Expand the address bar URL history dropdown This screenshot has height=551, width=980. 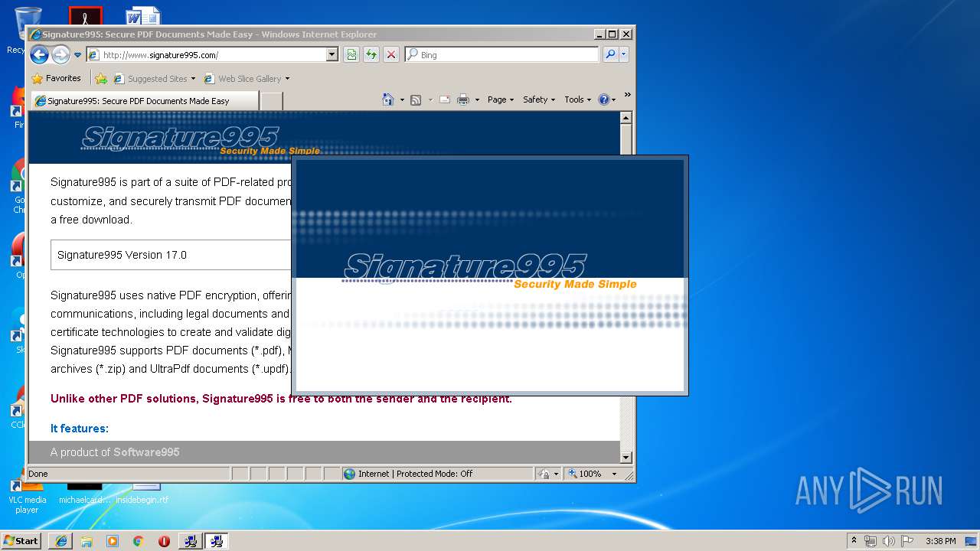(x=332, y=55)
